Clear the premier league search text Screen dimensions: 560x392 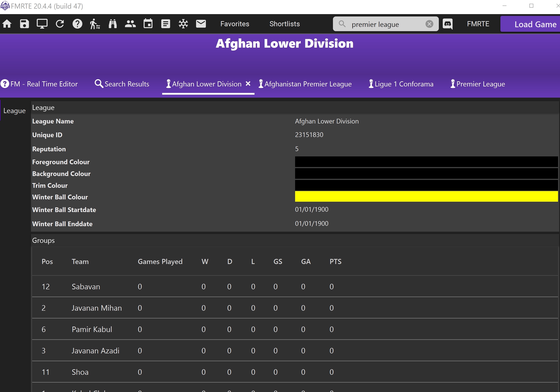[429, 24]
